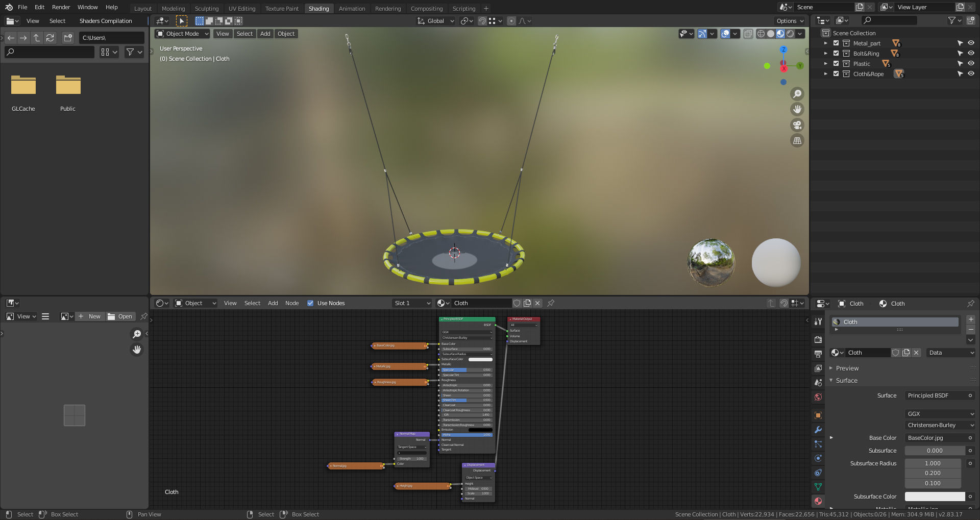Open the node editor Node menu

pyautogui.click(x=292, y=303)
